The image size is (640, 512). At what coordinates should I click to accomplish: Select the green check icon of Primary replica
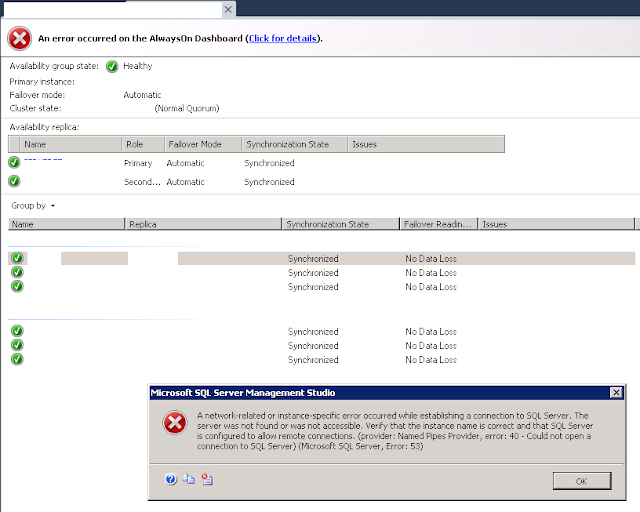pos(14,163)
